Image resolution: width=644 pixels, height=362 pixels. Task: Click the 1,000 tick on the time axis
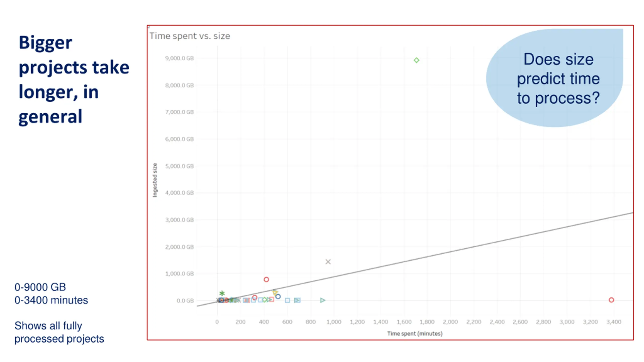tap(334, 322)
